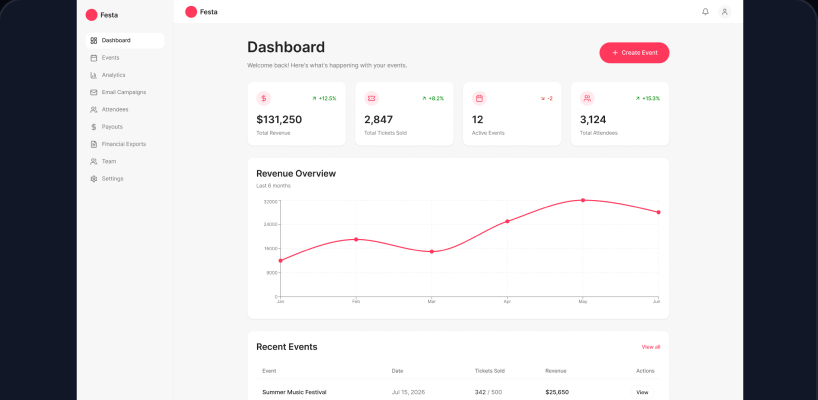Navigate to Payouts in the sidebar
The height and width of the screenshot is (400, 818).
[125, 127]
